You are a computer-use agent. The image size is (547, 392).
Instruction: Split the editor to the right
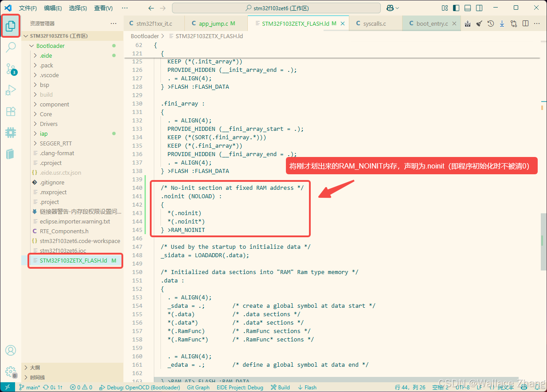[x=525, y=24]
